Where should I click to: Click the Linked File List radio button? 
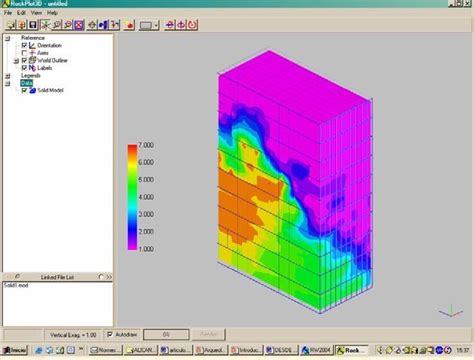tap(101, 277)
